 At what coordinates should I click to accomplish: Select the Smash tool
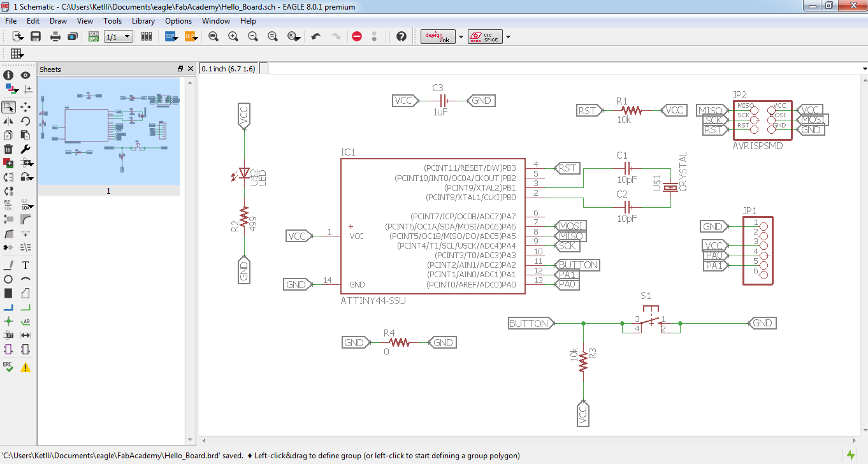coord(9,220)
